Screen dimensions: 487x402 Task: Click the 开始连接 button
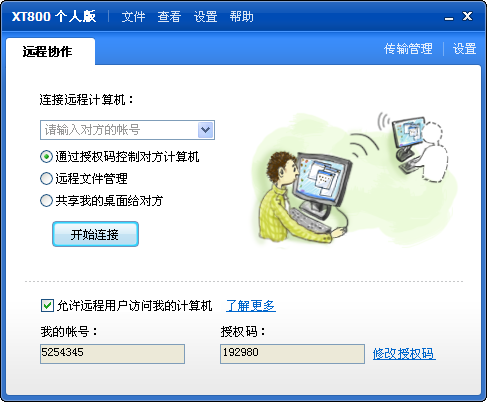95,234
